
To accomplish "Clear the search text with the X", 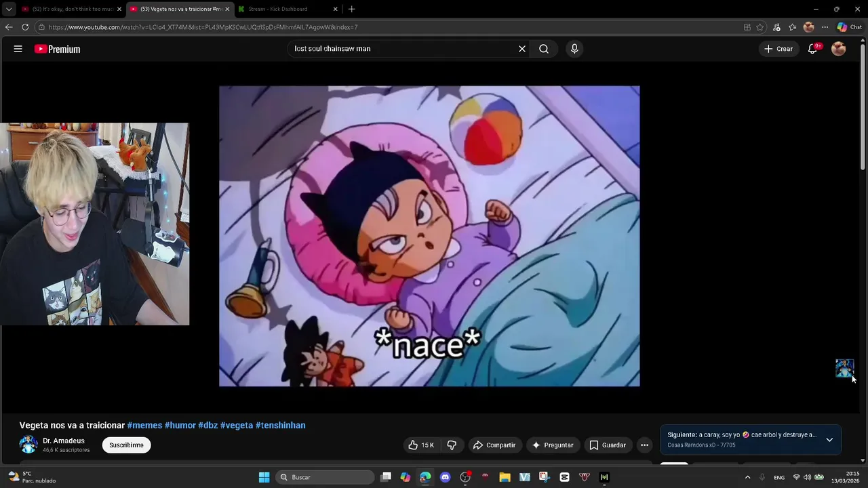I will click(x=522, y=49).
